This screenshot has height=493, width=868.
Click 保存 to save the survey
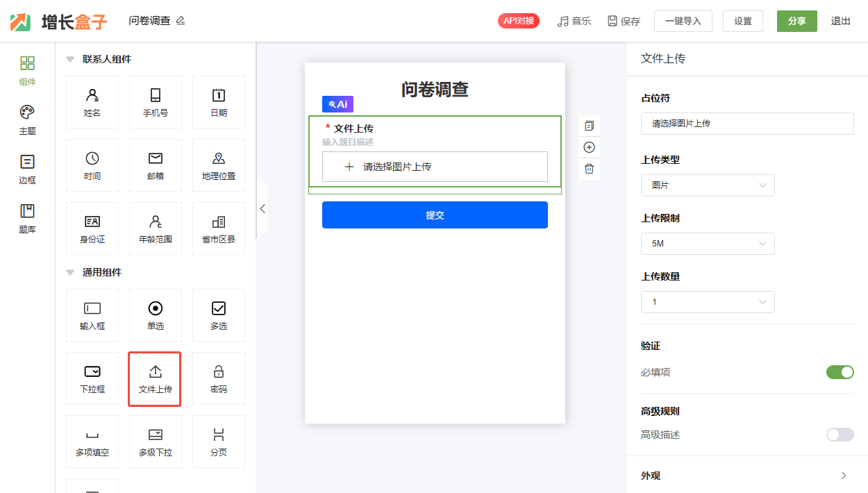pyautogui.click(x=624, y=22)
